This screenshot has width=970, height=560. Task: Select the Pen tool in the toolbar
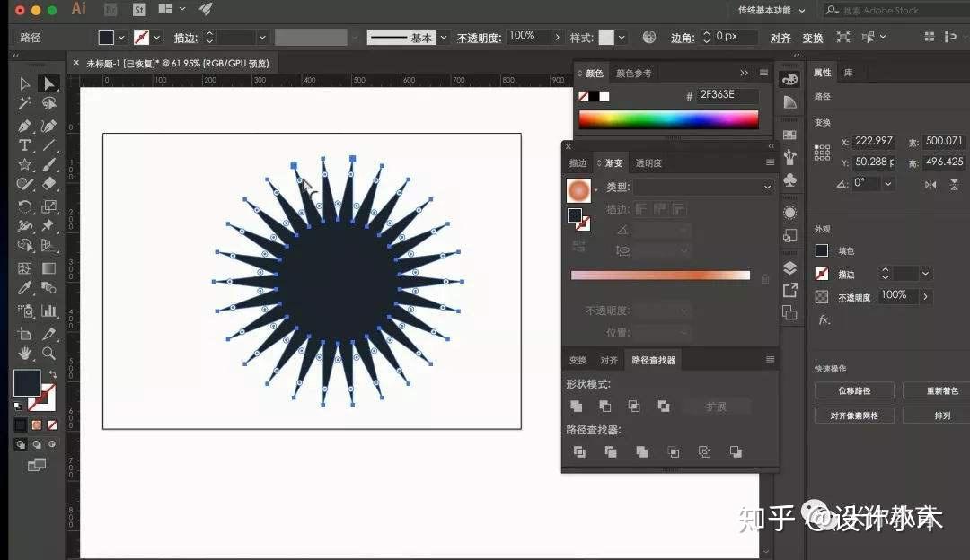point(24,126)
